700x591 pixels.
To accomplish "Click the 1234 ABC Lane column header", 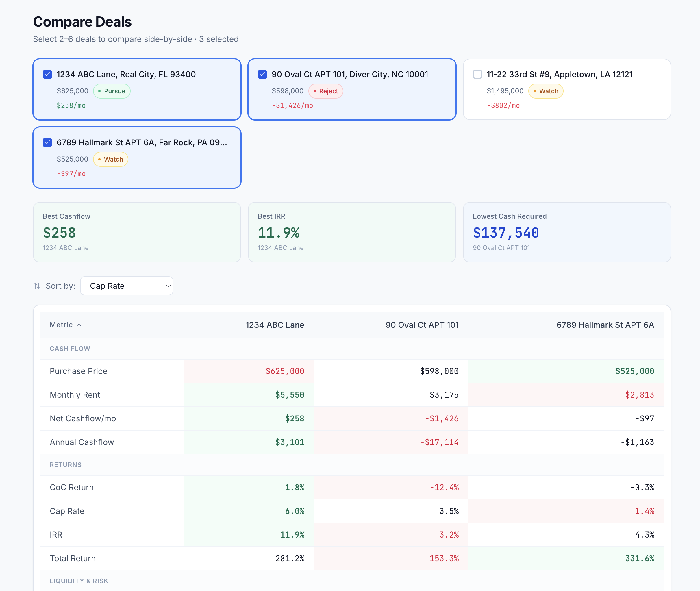I will [275, 325].
